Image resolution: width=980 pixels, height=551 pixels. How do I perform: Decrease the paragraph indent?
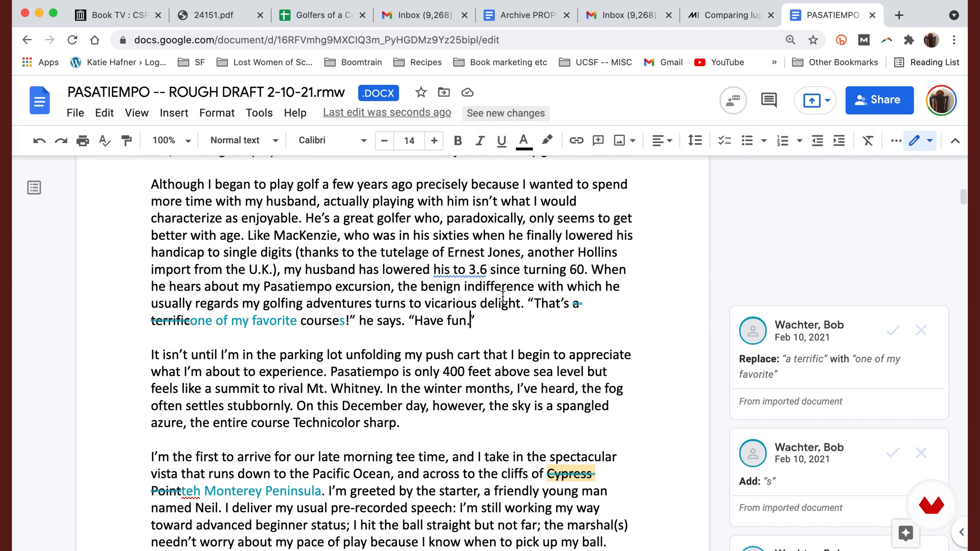coord(817,141)
